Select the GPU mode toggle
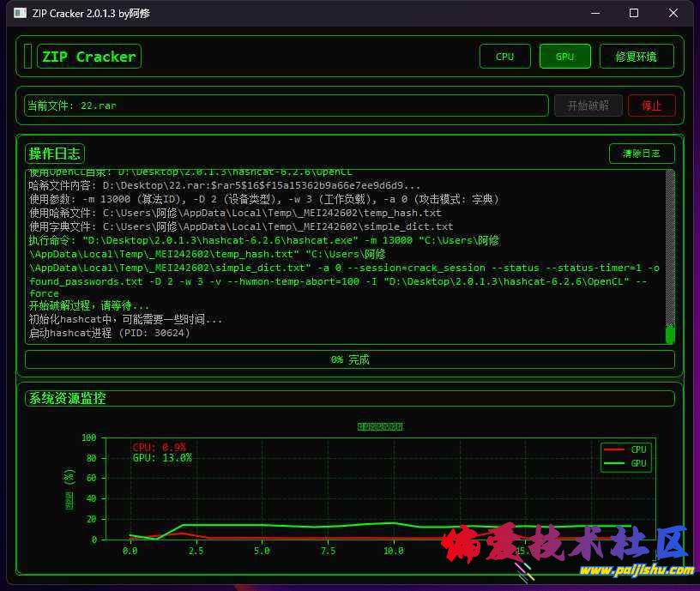 [x=564, y=57]
